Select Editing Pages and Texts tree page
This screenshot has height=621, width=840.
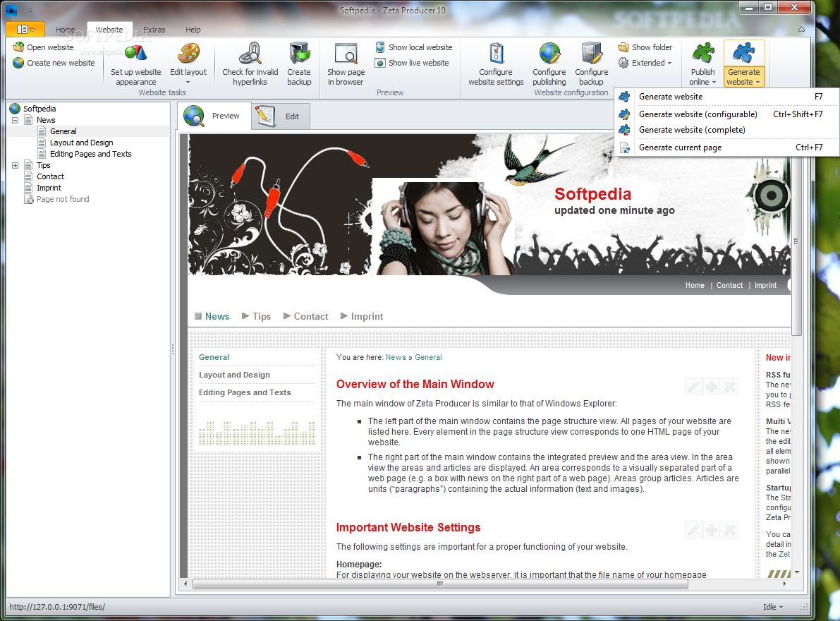click(x=90, y=154)
